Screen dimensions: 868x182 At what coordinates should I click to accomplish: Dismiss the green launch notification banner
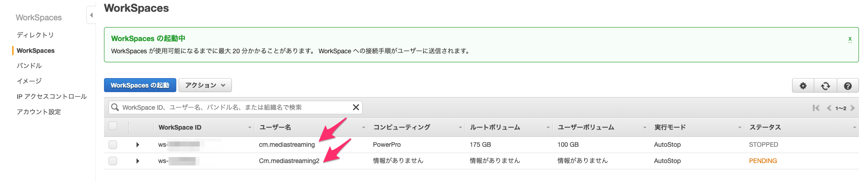coord(850,39)
